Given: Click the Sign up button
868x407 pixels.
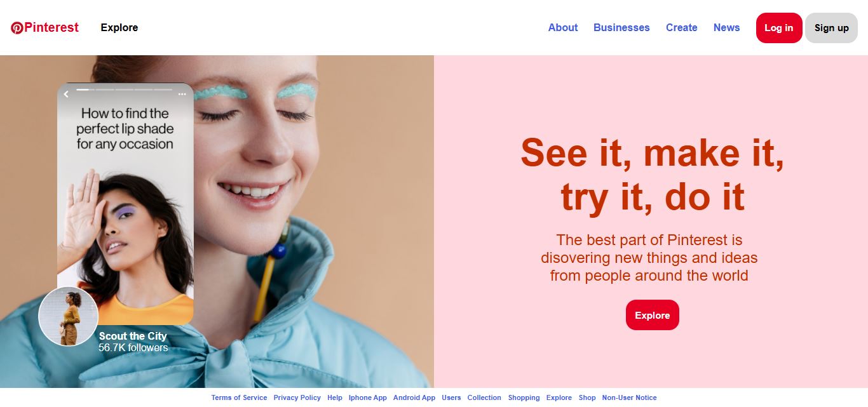Looking at the screenshot, I should point(832,28).
